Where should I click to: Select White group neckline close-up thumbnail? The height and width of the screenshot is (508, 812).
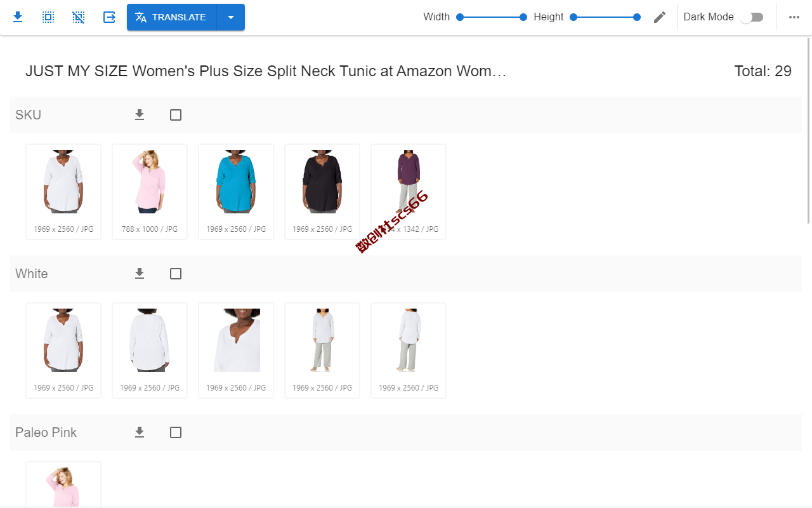tap(236, 351)
